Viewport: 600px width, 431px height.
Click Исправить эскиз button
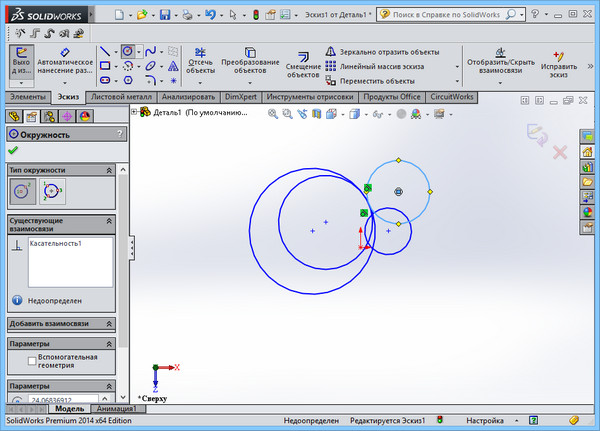[558, 62]
